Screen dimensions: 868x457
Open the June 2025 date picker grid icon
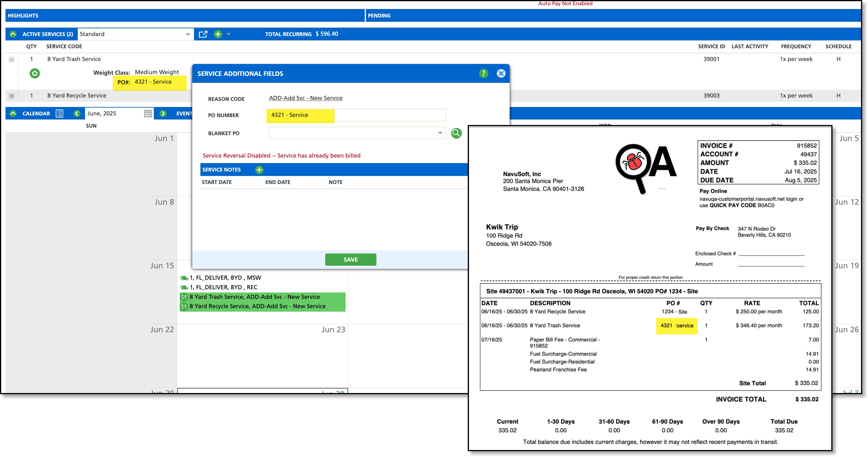(x=148, y=113)
